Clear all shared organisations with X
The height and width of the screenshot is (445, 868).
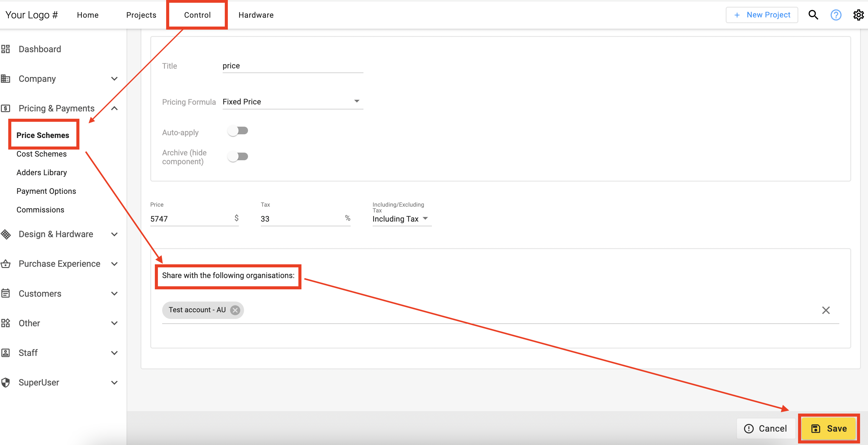click(826, 310)
